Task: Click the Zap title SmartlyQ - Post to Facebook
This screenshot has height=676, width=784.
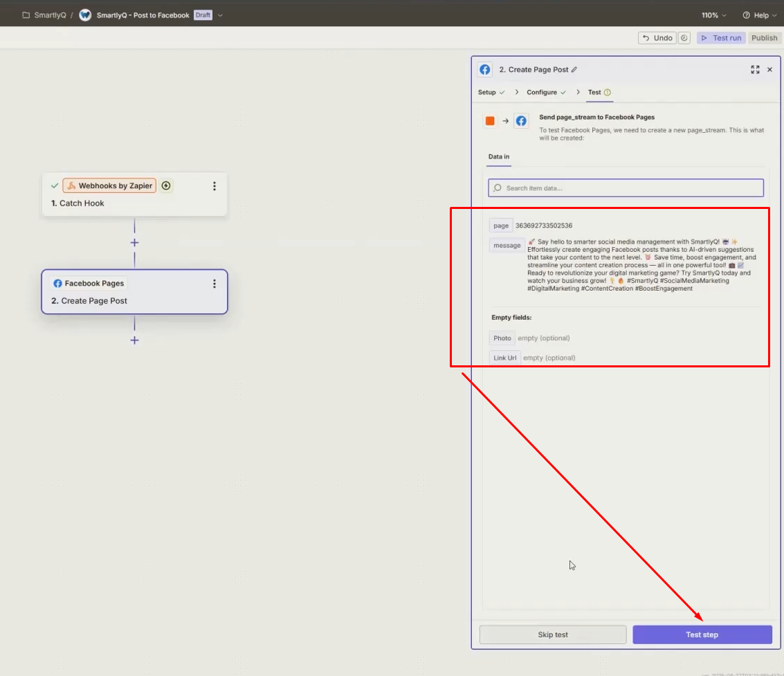Action: (143, 15)
